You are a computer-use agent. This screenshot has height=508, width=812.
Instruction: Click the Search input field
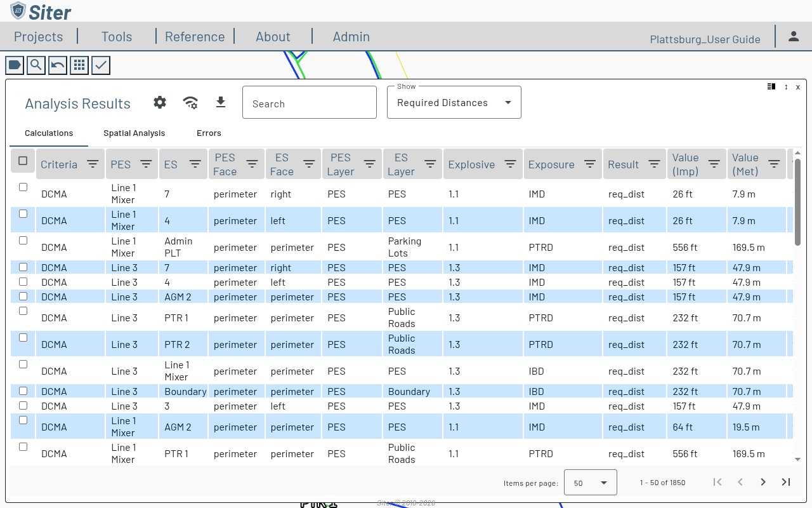[310, 102]
